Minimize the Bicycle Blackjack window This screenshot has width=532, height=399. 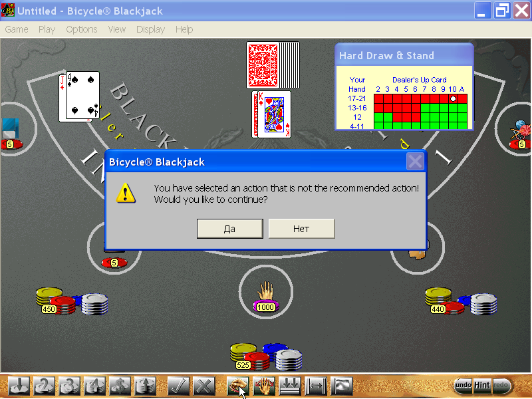pyautogui.click(x=482, y=11)
